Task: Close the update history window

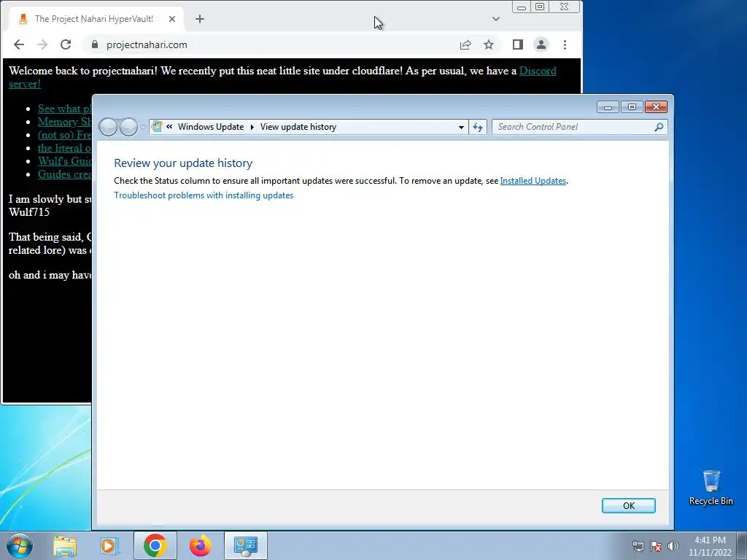Action: click(656, 107)
